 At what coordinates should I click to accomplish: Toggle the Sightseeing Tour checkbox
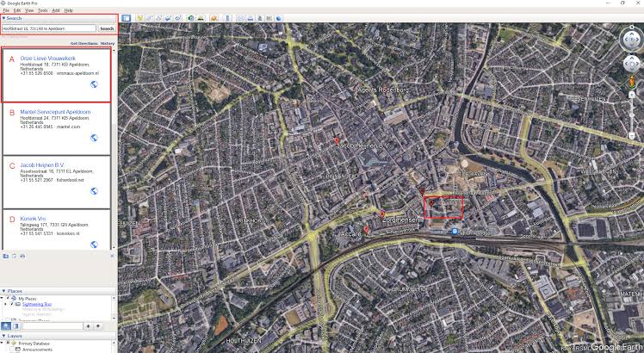12,304
